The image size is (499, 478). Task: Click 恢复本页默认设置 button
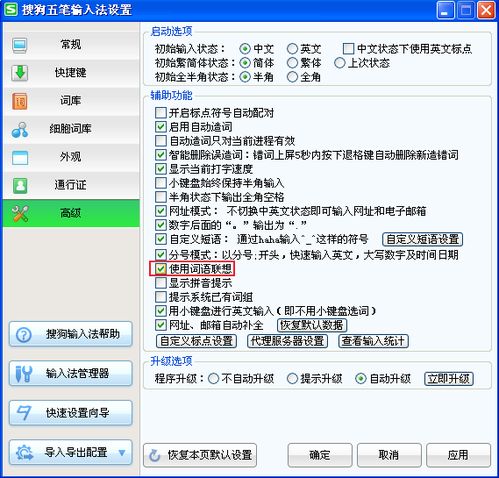(x=200, y=455)
